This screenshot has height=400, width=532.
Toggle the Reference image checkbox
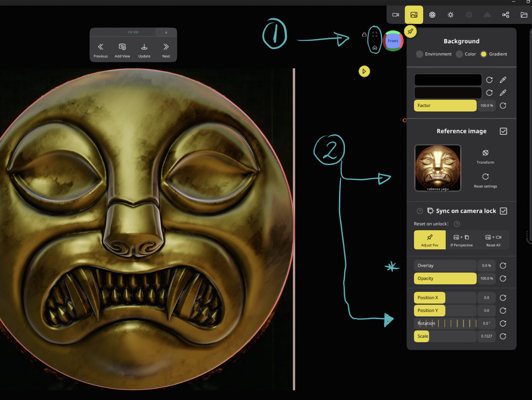click(x=503, y=131)
